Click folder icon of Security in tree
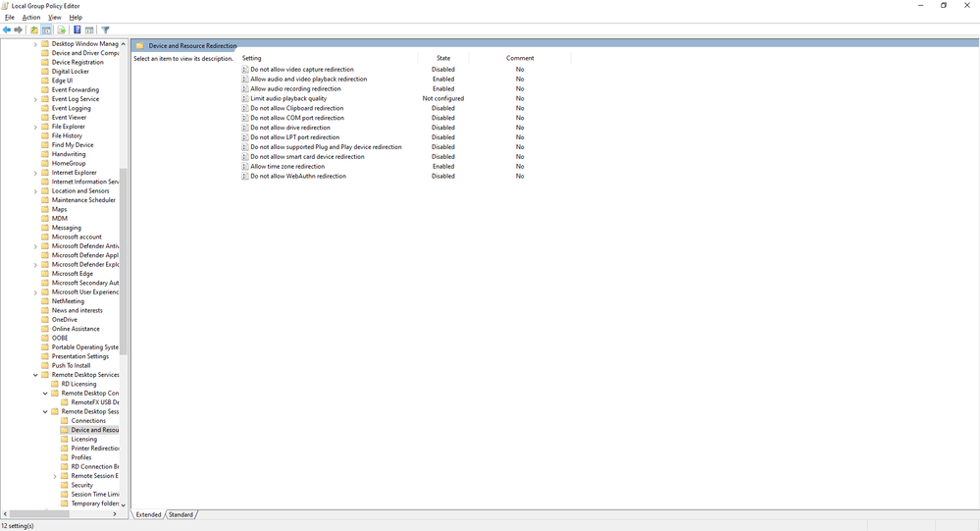The height and width of the screenshot is (531, 980). coord(65,485)
